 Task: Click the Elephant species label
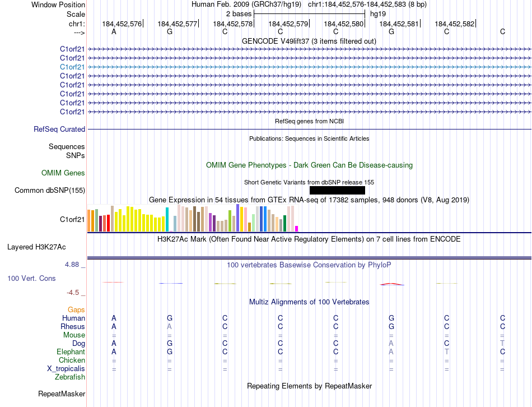pos(71,351)
